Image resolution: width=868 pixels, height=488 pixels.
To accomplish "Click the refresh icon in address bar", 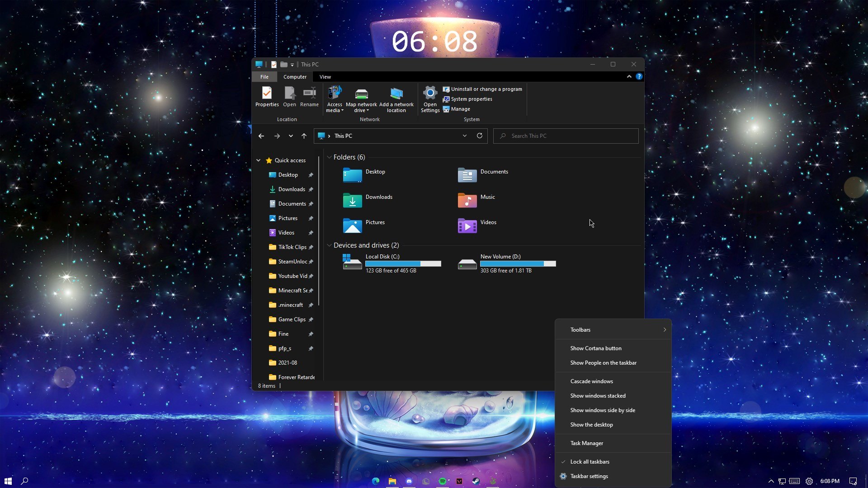I will coord(480,136).
